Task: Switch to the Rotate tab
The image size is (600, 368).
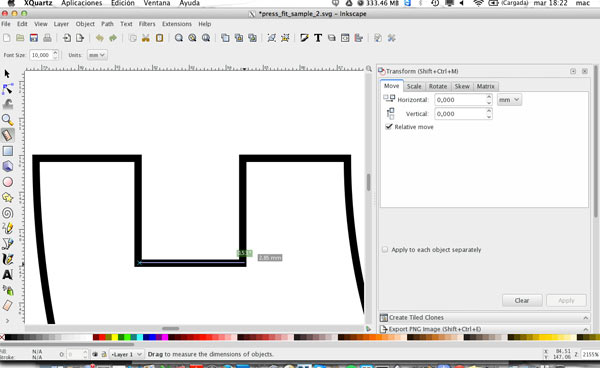Action: [438, 86]
